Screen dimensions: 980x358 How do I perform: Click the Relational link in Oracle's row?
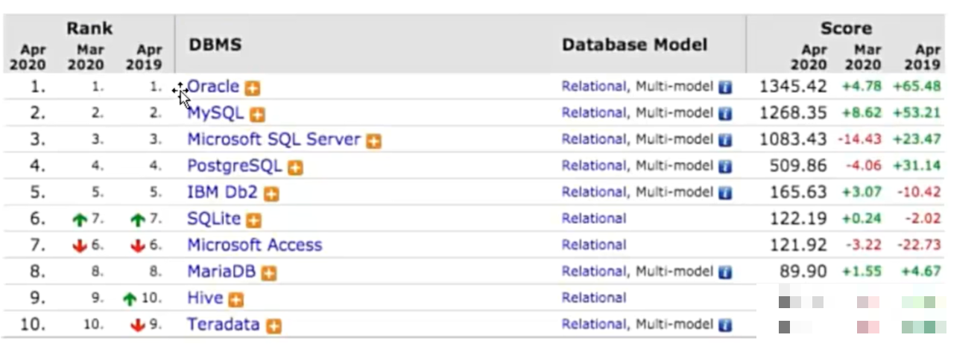(x=594, y=86)
